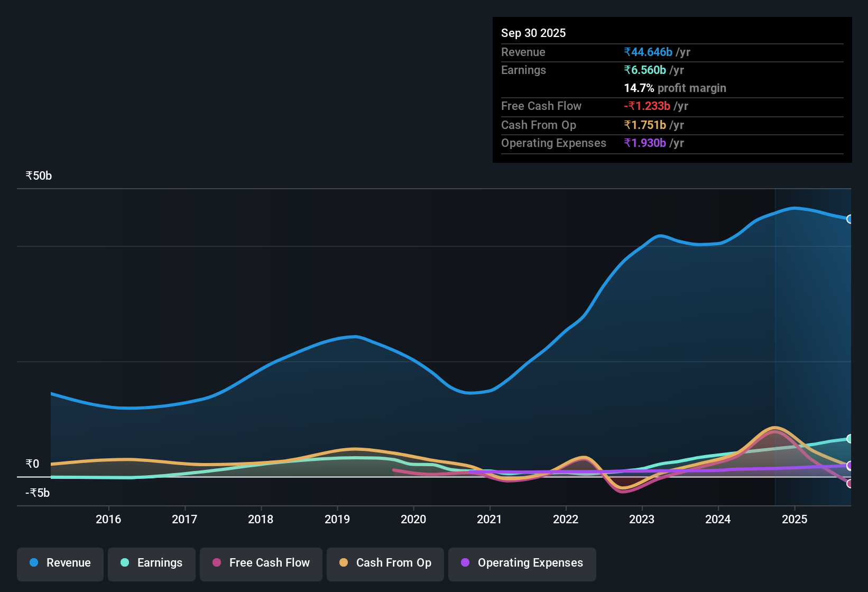Click the Sep 30 2025 tooltip header
This screenshot has height=592, width=868.
[533, 33]
